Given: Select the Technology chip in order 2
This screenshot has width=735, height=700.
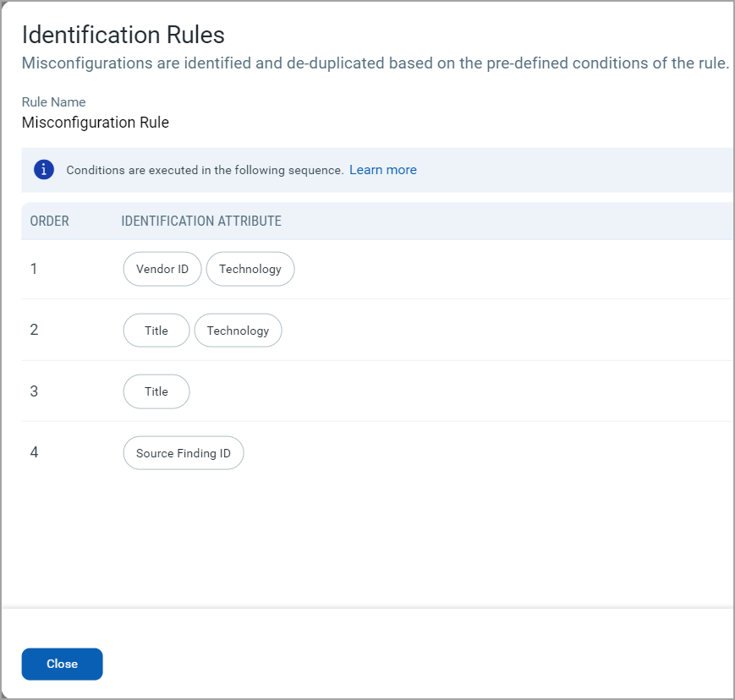Looking at the screenshot, I should click(238, 331).
